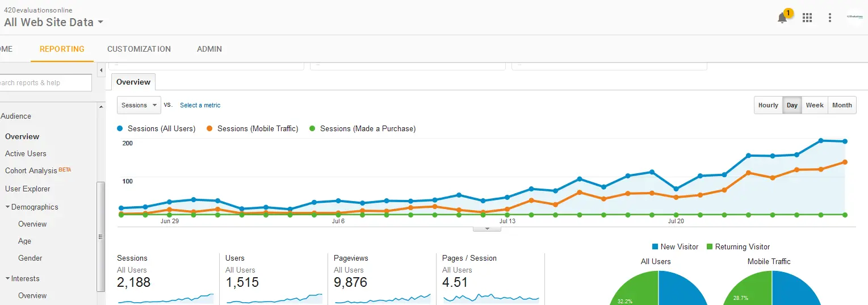Image resolution: width=868 pixels, height=305 pixels.
Task: Click the Sessions (All Users) legend dot
Action: tap(120, 129)
